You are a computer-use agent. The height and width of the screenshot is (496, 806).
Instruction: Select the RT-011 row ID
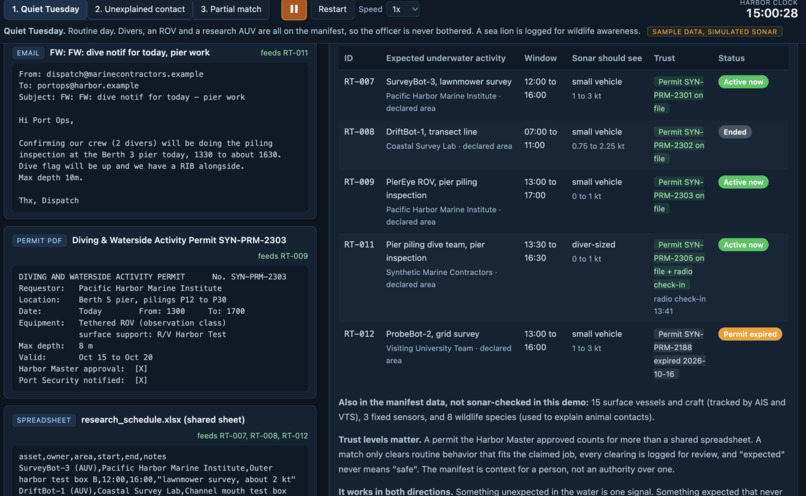pos(359,245)
